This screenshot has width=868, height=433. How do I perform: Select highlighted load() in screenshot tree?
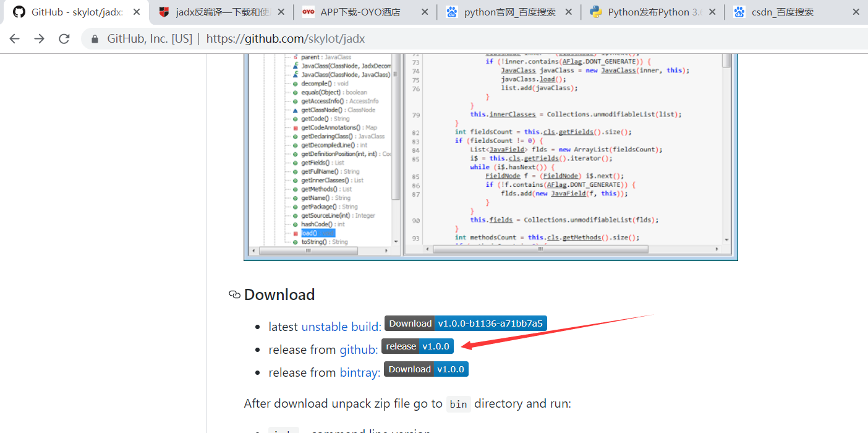(x=318, y=233)
